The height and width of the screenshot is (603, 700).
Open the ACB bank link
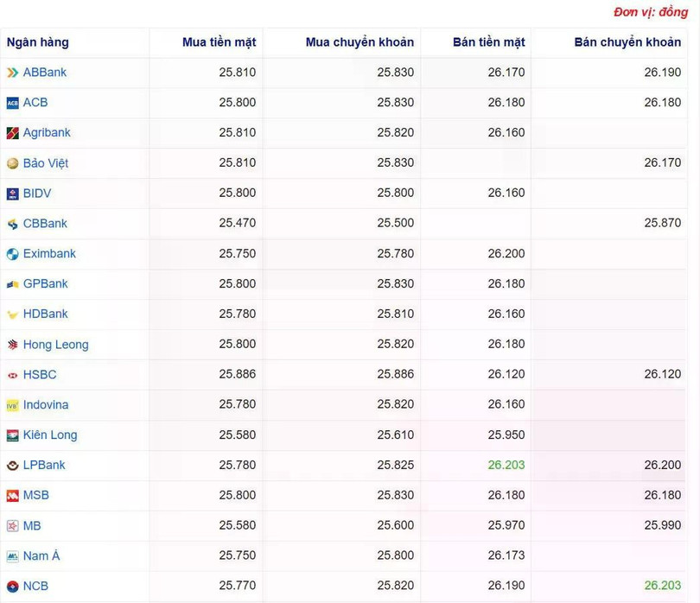(x=35, y=103)
